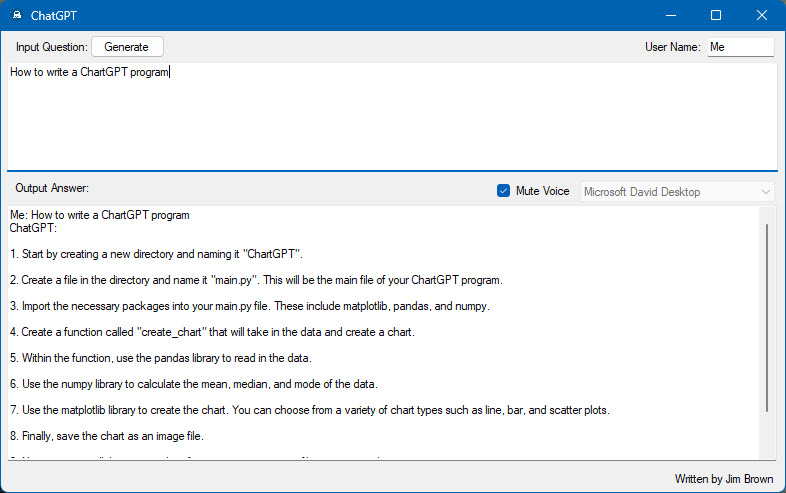This screenshot has width=786, height=493.
Task: Click the 'Input Question:' label
Action: pos(52,47)
